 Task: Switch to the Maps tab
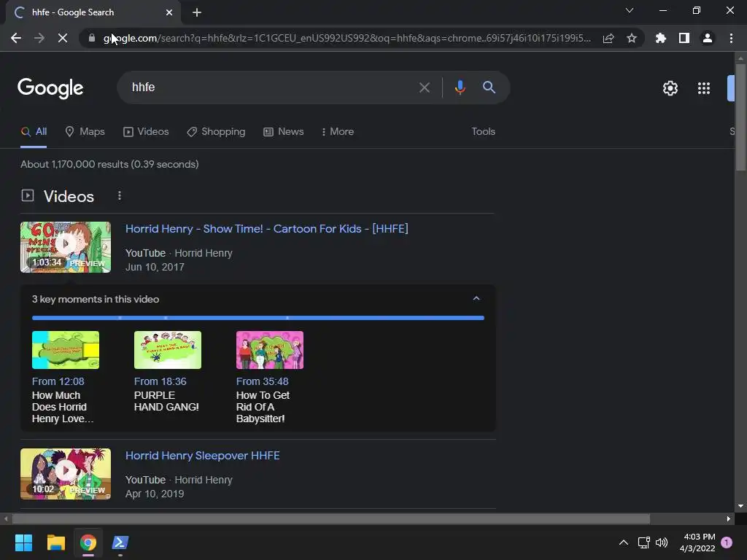coord(85,132)
